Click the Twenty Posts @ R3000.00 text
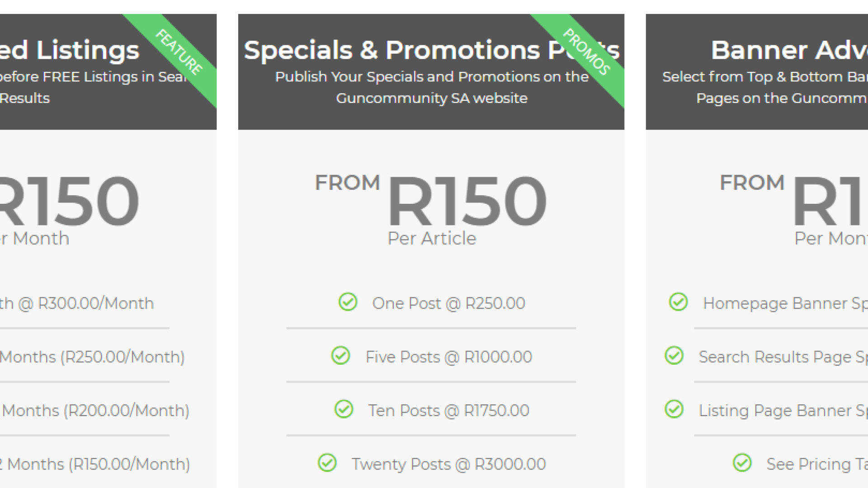Screen dimensions: 868x488 (x=448, y=464)
